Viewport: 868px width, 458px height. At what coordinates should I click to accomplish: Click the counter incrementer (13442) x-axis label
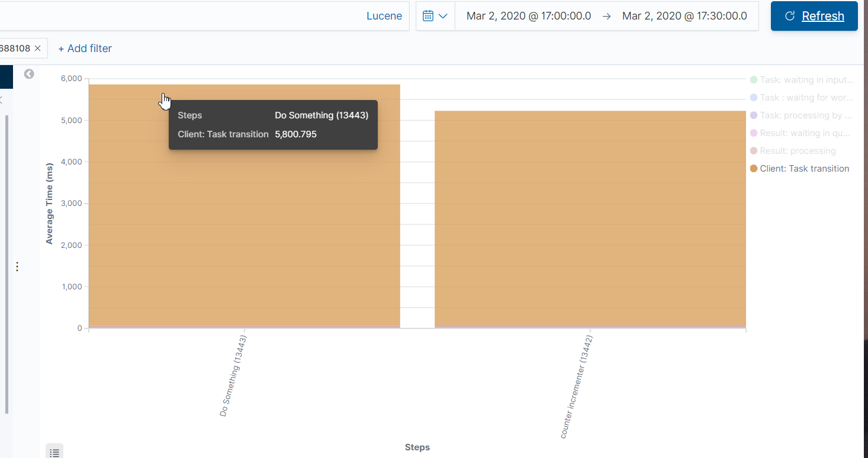coord(577,387)
